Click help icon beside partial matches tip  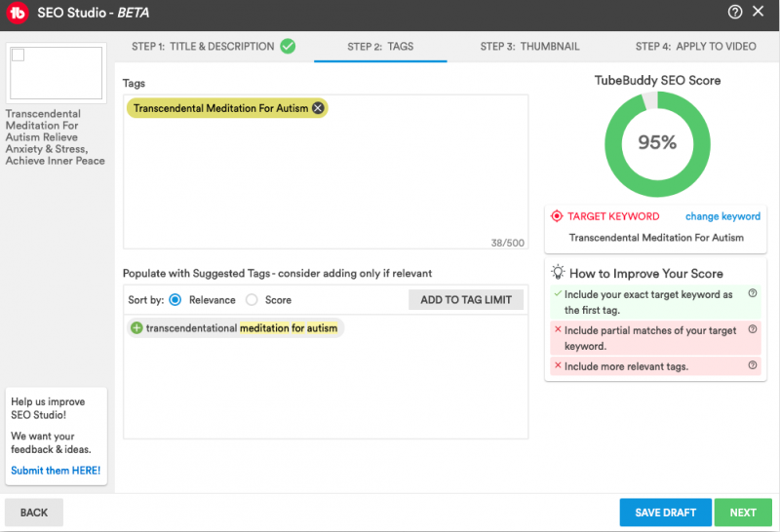tap(752, 329)
